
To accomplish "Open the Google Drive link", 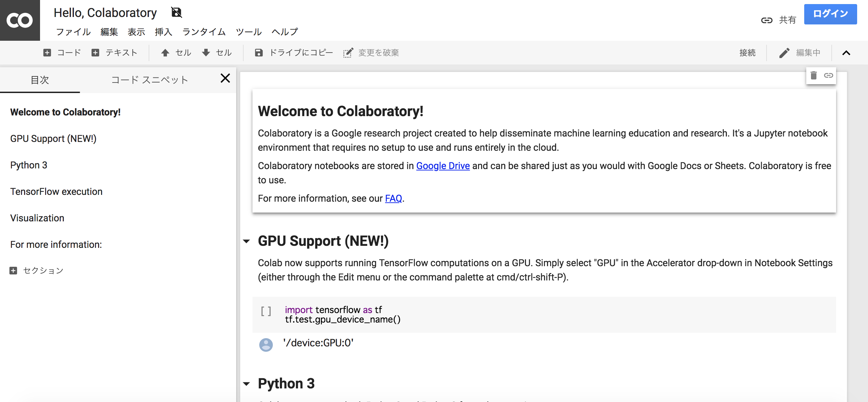I will 443,166.
